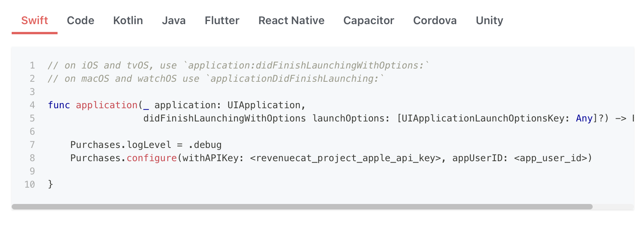Viewport: 644px width, 225px height.
Task: View the Cordova code example
Action: point(434,20)
